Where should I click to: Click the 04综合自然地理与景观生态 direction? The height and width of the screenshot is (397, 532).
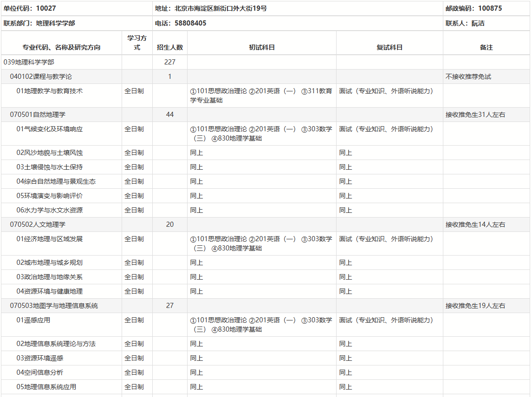click(56, 181)
